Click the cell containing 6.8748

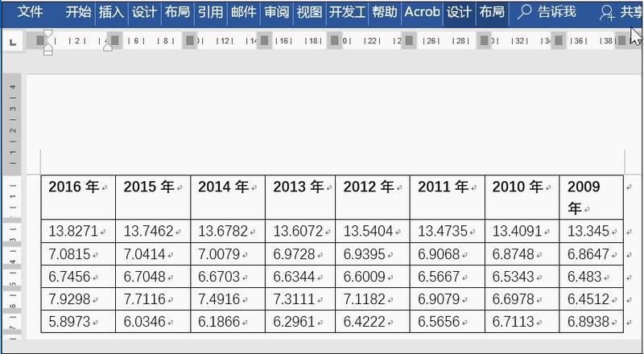tap(522, 254)
